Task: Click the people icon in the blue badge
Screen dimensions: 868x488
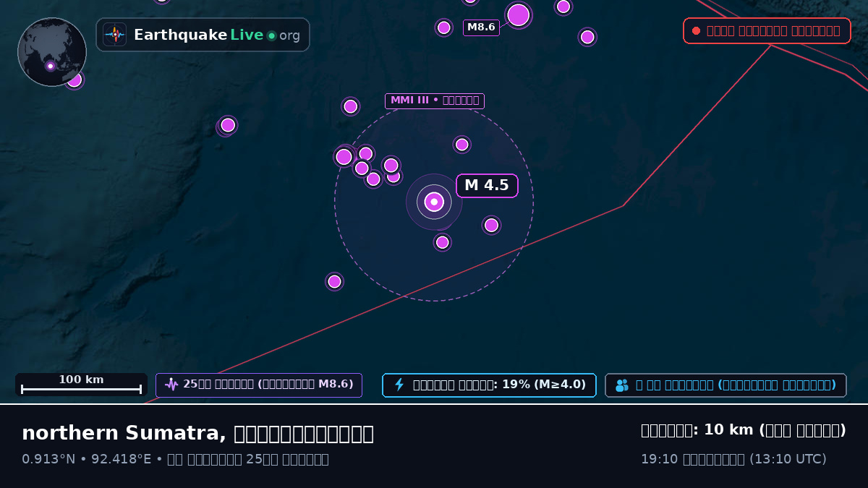Action: [622, 385]
